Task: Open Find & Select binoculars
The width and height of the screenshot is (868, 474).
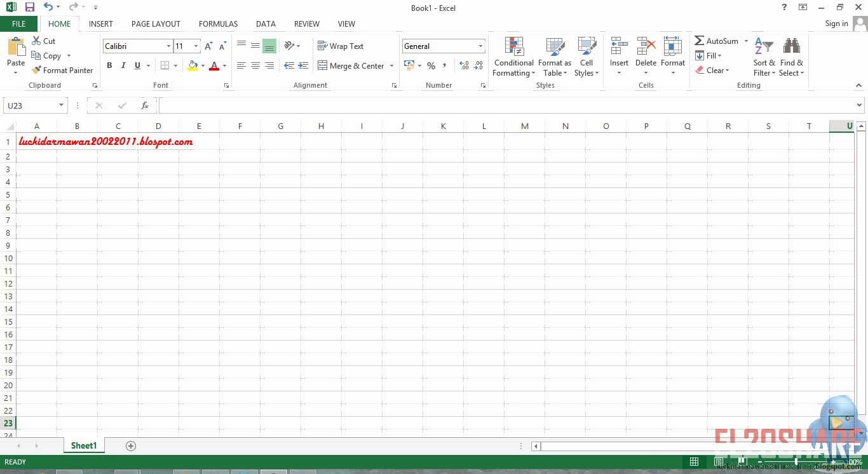Action: tap(792, 57)
